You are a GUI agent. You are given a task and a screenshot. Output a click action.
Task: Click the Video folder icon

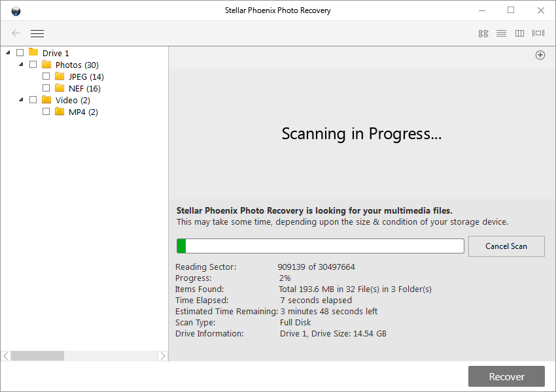(46, 99)
